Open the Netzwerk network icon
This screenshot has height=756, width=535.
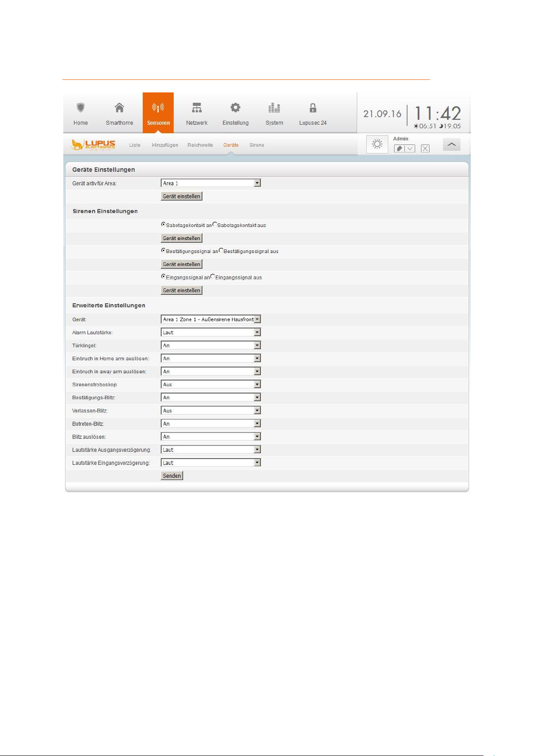(x=197, y=108)
